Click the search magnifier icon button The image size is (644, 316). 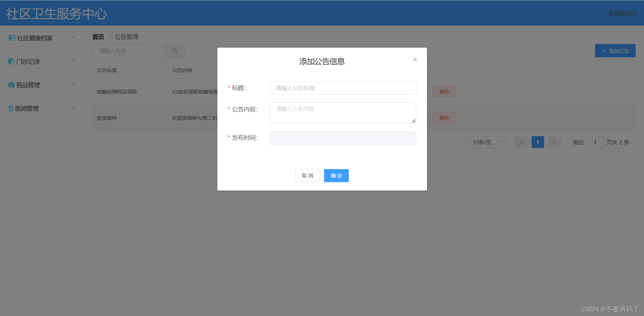coord(175,51)
